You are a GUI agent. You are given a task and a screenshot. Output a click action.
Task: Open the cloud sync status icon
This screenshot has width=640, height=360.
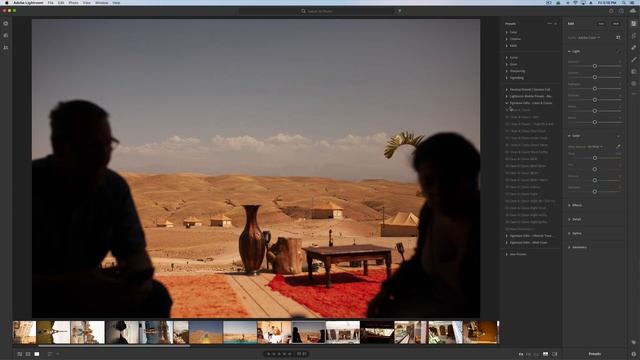(633, 11)
